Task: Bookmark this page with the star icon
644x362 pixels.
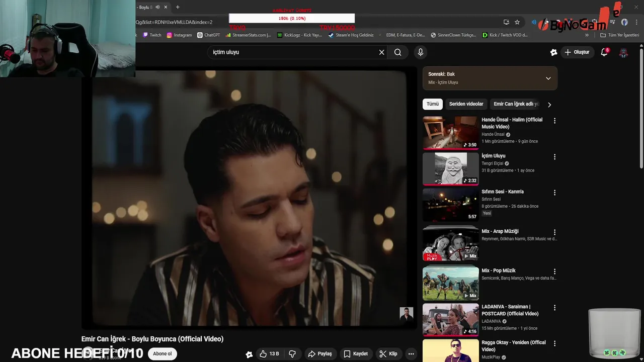Action: 517,22
